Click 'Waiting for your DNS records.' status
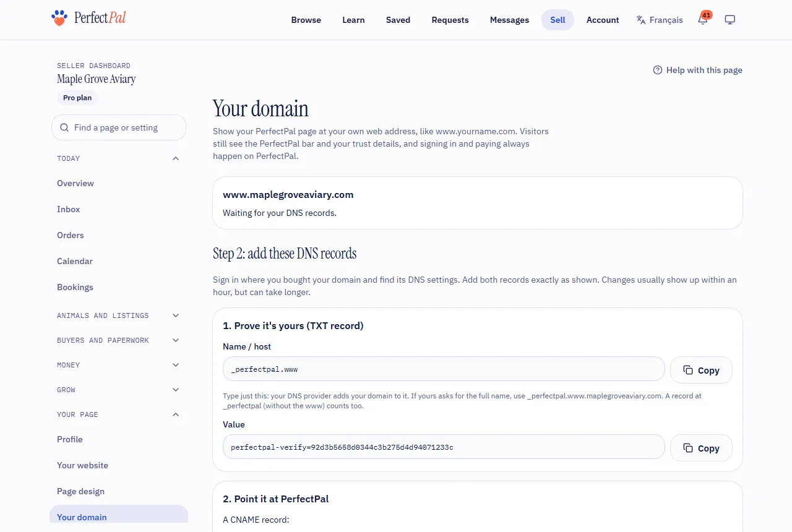The width and height of the screenshot is (792, 532). 280,213
